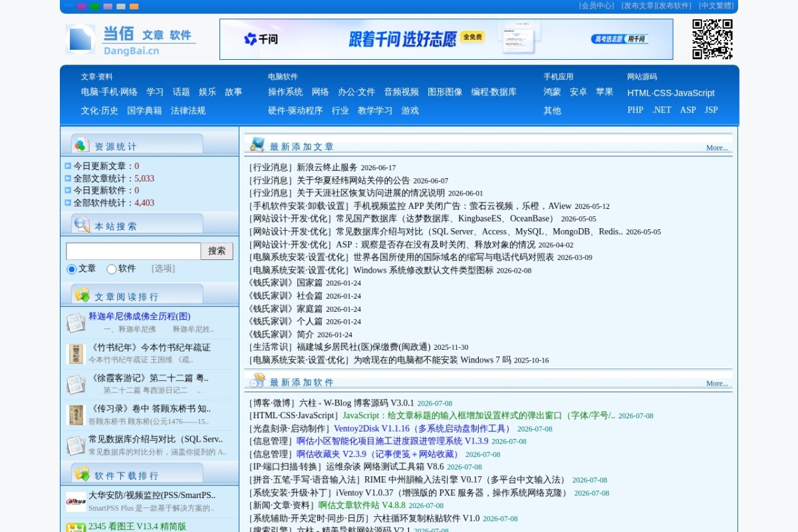Open the 学习 article category
This screenshot has height=532, width=798.
pos(155,92)
